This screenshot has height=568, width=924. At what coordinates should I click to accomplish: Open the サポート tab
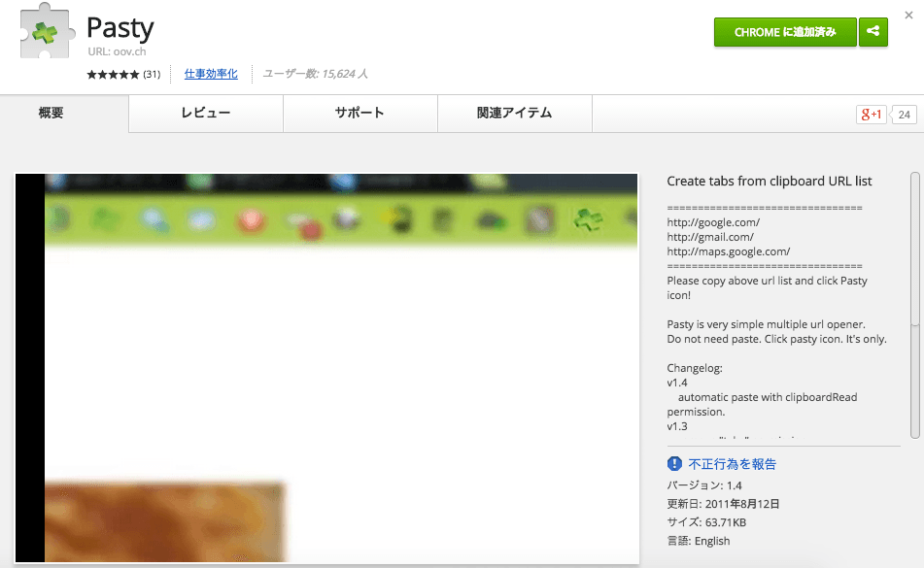tap(360, 113)
